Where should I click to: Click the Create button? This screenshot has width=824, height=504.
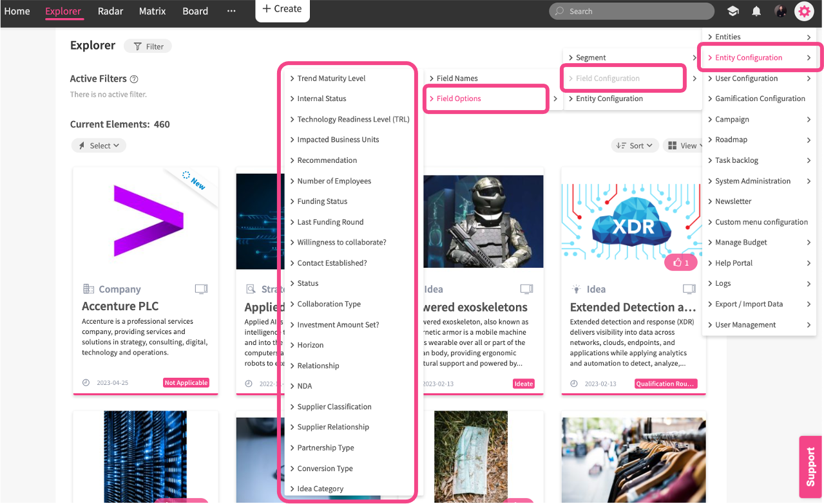click(282, 9)
